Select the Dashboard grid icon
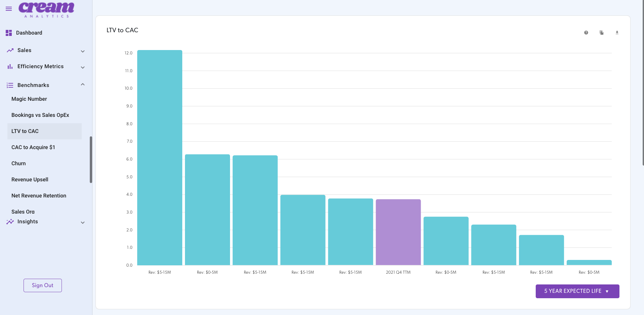Viewport: 644px width, 315px height. 8,33
